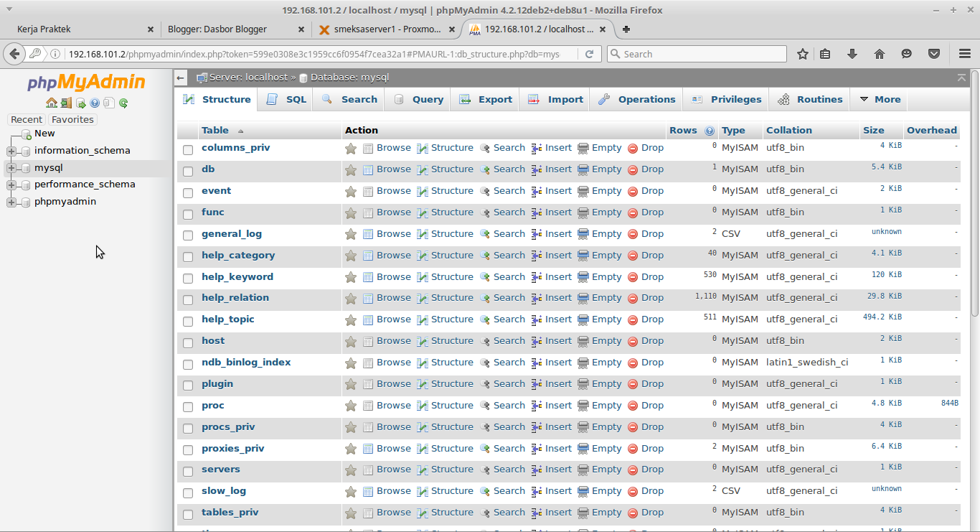Click Empty link for procs_priv table
This screenshot has height=532, width=980.
[606, 427]
